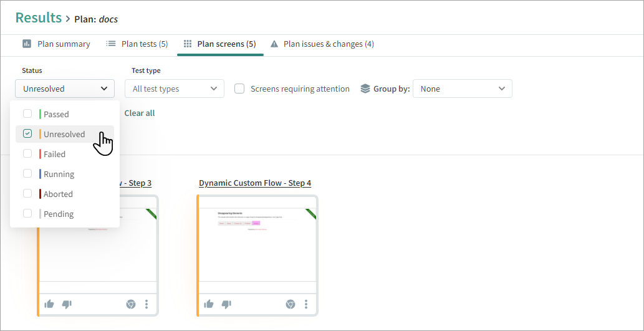The height and width of the screenshot is (331, 644).
Task: Open Dynamic Custom Flow - Step 4 link
Action: [x=255, y=183]
